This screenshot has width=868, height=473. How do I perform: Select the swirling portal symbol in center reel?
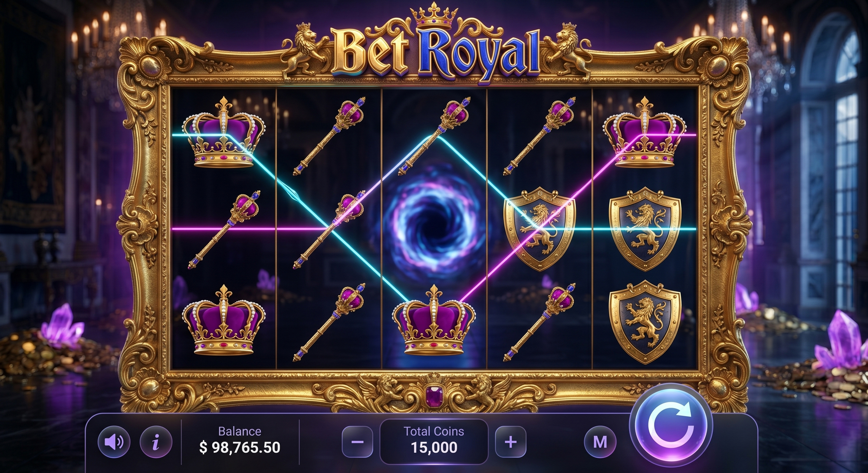click(434, 228)
